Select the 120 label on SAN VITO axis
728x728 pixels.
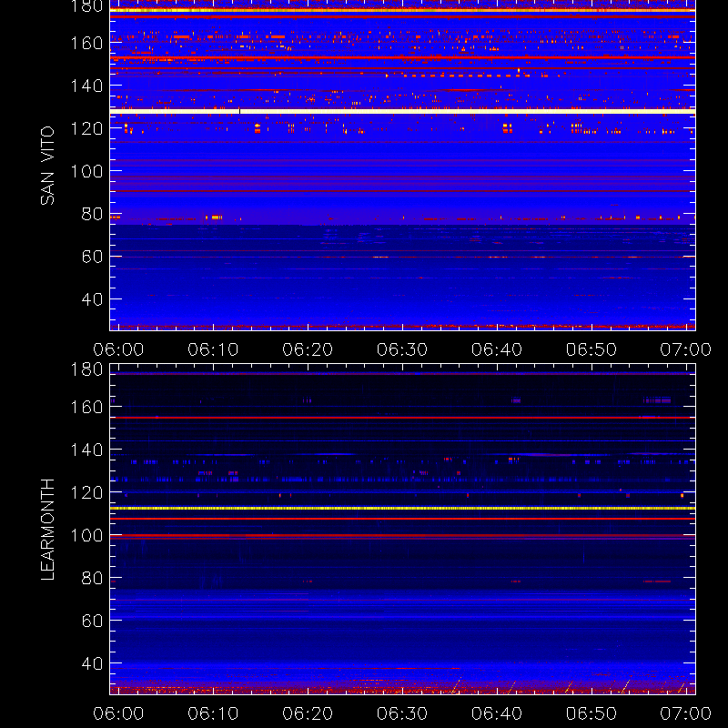86,128
